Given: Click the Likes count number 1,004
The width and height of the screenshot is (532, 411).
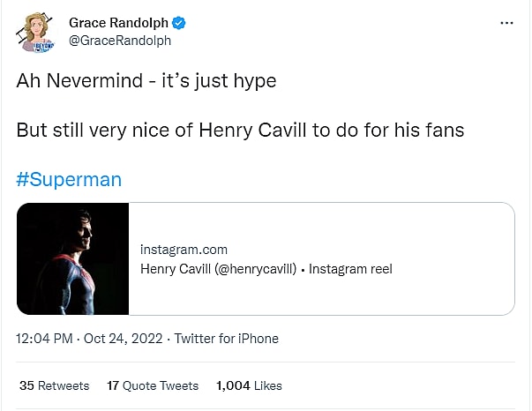Looking at the screenshot, I should 233,385.
